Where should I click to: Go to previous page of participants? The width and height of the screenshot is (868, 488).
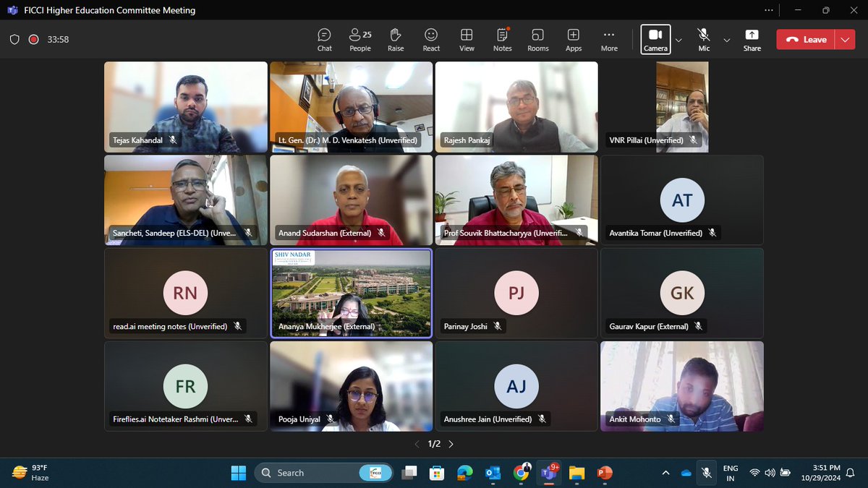click(417, 444)
